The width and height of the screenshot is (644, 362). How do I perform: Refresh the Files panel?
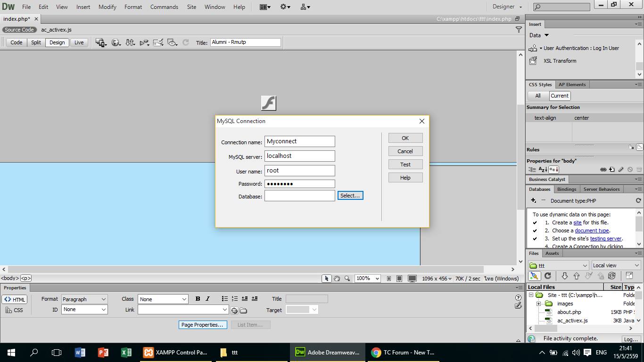(548, 276)
